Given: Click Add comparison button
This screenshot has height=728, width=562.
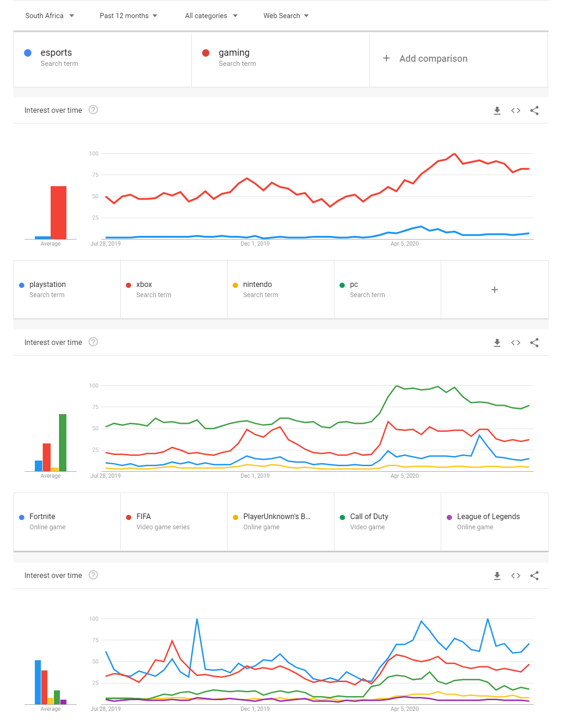Looking at the screenshot, I should [x=458, y=59].
